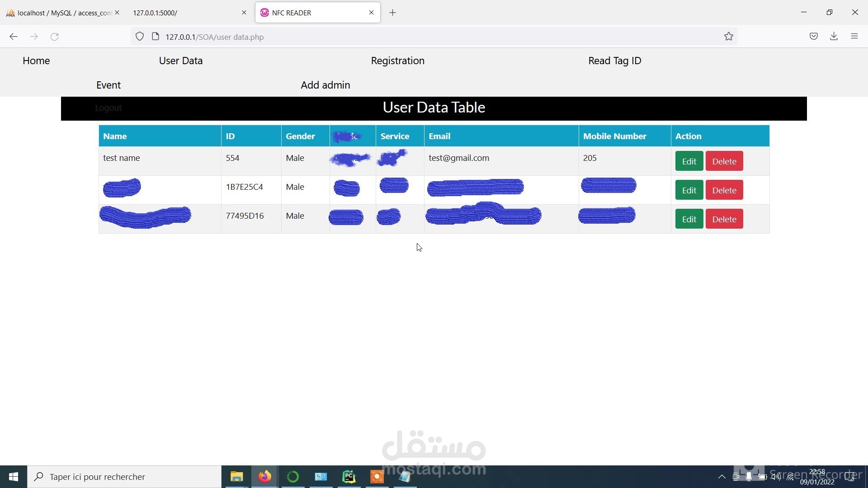This screenshot has width=868, height=488.
Task: Open the downloads arrow icon
Action: click(x=834, y=37)
